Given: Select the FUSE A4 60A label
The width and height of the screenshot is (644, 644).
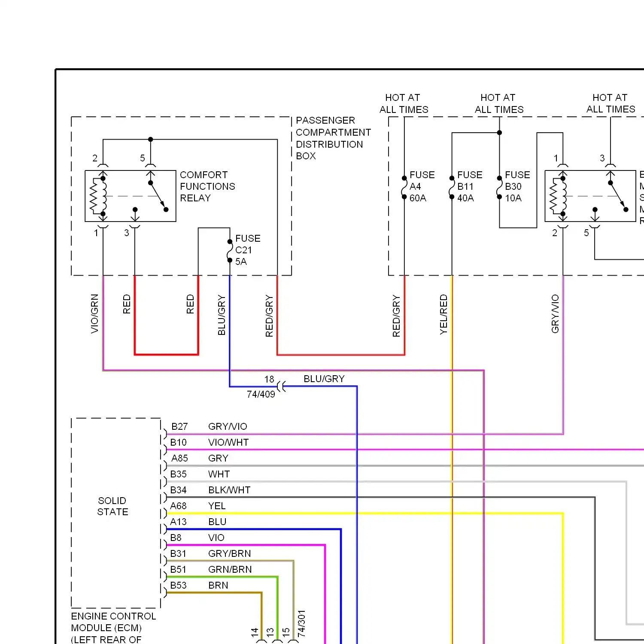Looking at the screenshot, I should [x=422, y=186].
